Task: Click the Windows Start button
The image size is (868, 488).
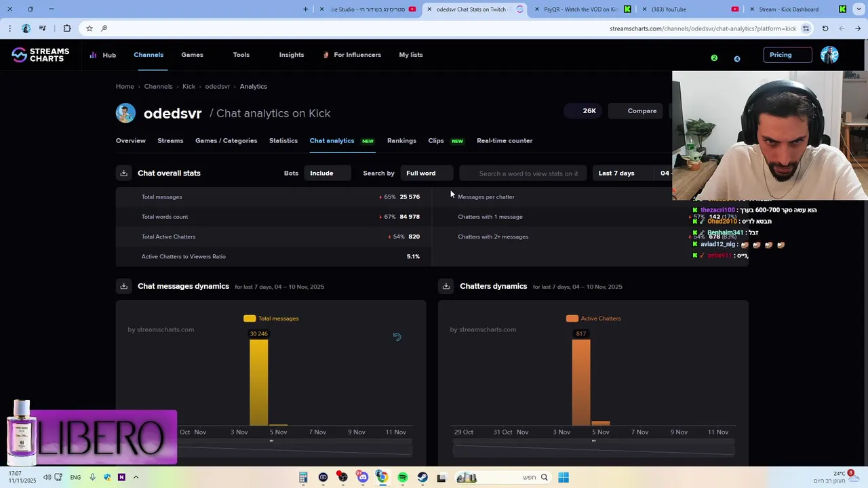Action: coord(564,477)
